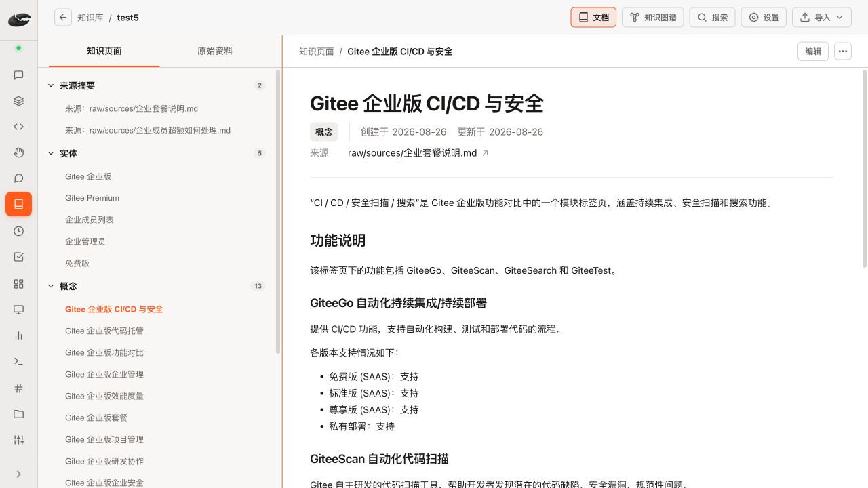Click the hash symbol icon in sidebar

(19, 388)
